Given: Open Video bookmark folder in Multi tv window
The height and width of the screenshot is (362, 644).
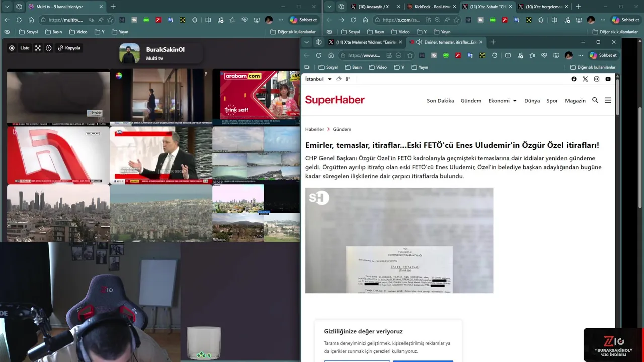Looking at the screenshot, I should [x=78, y=32].
